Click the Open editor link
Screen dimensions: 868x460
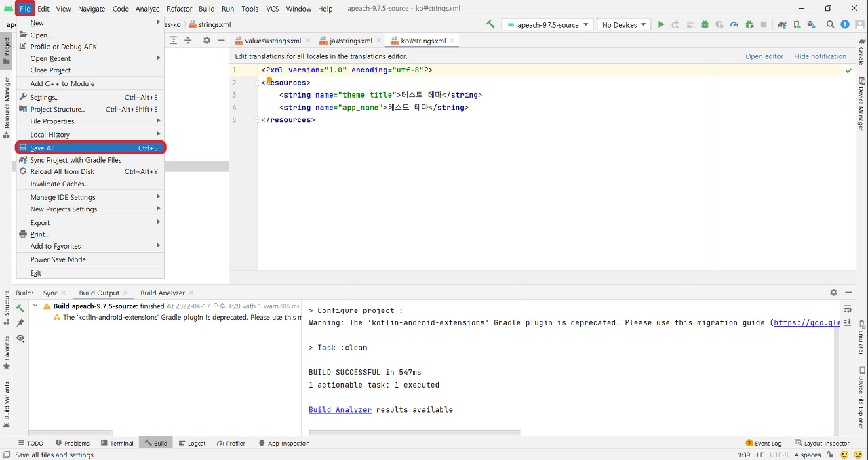(x=764, y=56)
